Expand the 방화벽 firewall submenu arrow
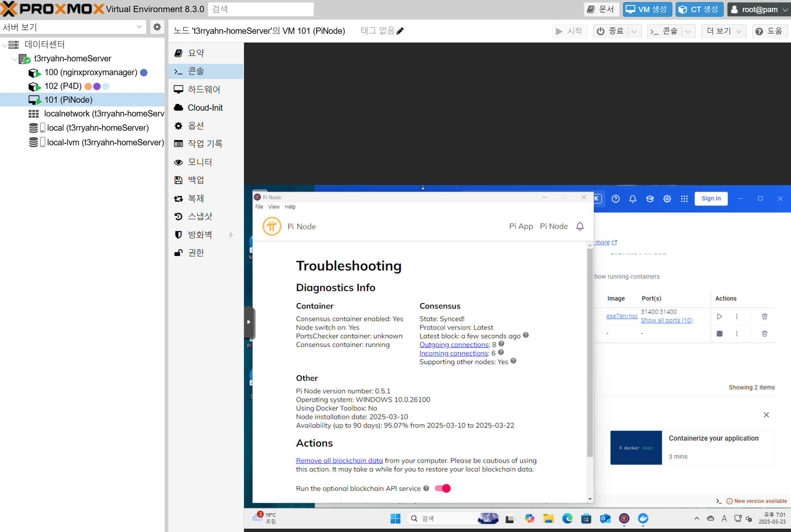The height and width of the screenshot is (532, 791). pyautogui.click(x=231, y=235)
